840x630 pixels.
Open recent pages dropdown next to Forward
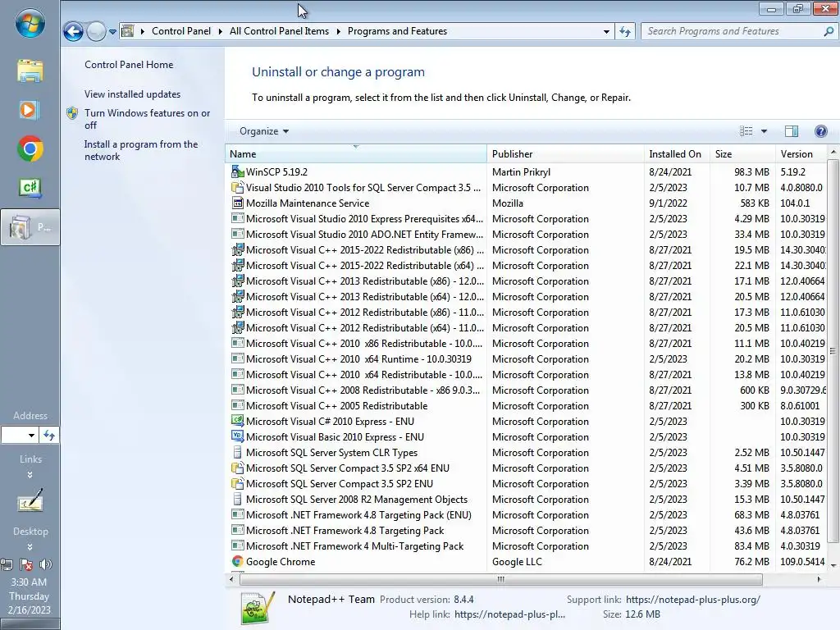point(112,32)
